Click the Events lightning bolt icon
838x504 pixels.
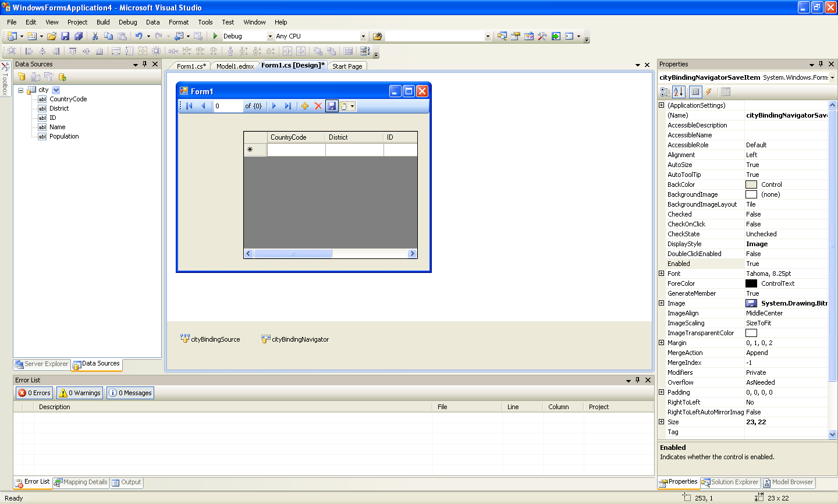tap(709, 92)
